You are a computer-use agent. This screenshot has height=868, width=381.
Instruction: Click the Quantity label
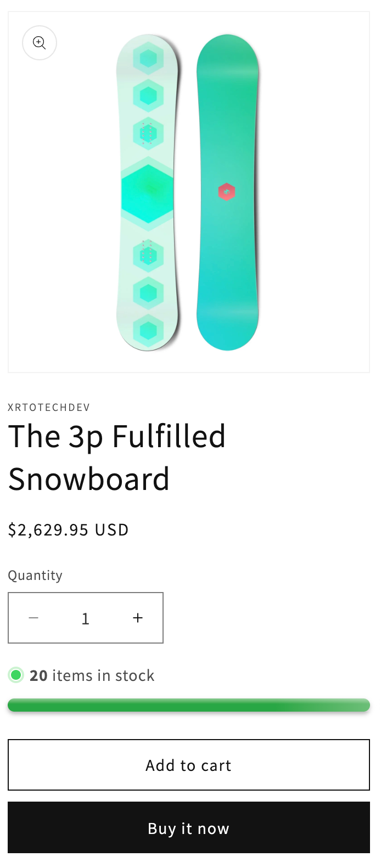pos(35,575)
